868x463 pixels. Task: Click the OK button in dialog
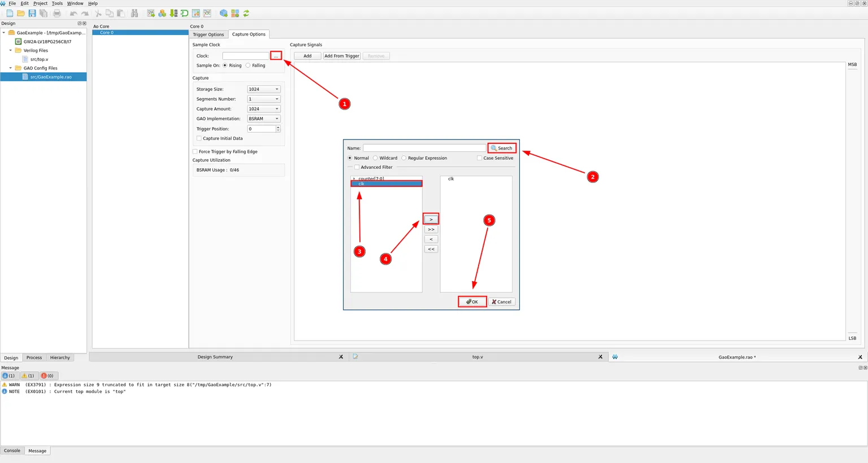(x=472, y=302)
